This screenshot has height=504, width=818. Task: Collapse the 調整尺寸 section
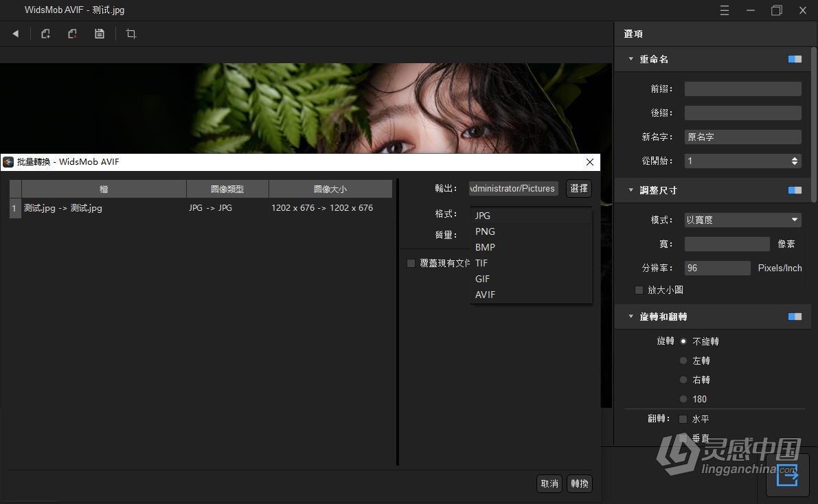pyautogui.click(x=630, y=190)
